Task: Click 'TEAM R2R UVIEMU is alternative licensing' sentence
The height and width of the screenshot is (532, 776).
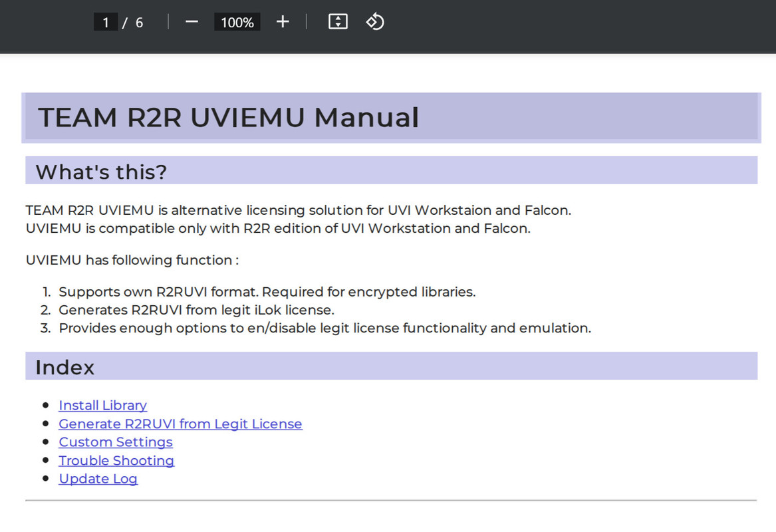Action: click(299, 210)
